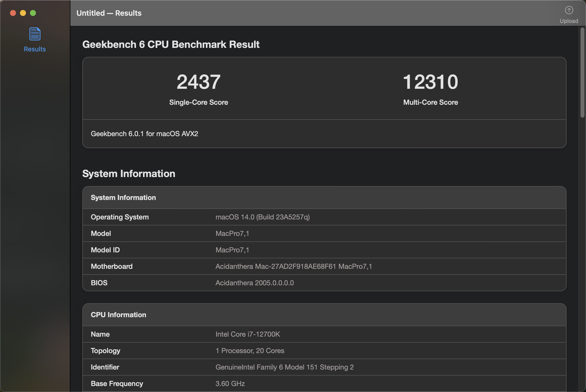Viewport: 586px width, 392px height.
Task: Click the vertical scrollbar thumb
Action: click(x=582, y=73)
